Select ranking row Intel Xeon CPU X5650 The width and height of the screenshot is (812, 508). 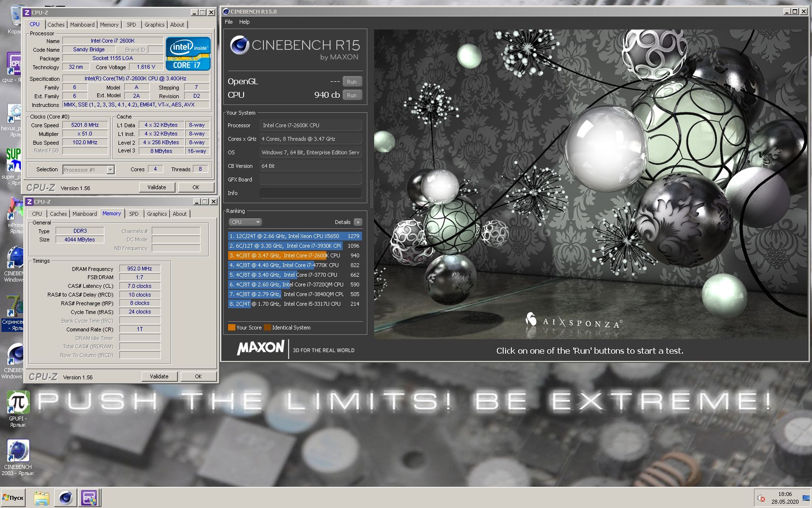pos(295,236)
